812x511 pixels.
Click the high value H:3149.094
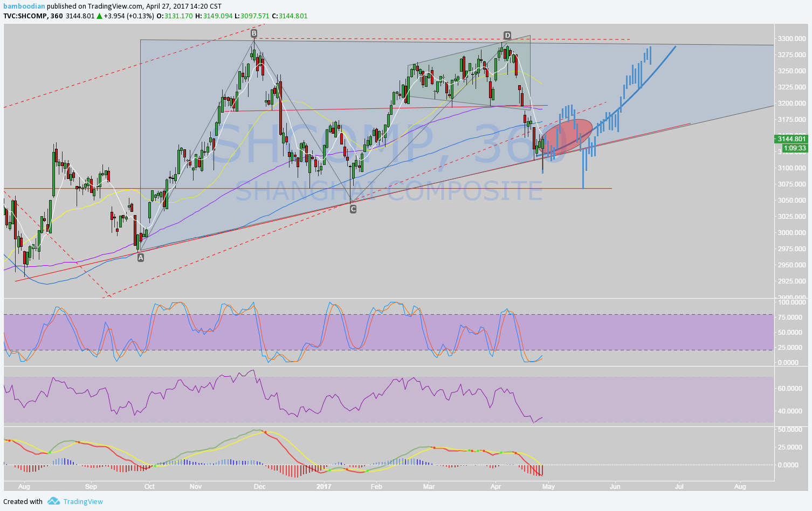pyautogui.click(x=214, y=16)
